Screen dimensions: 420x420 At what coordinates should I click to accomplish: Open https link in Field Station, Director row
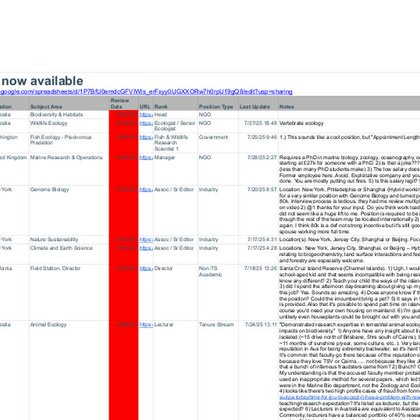[x=146, y=268]
